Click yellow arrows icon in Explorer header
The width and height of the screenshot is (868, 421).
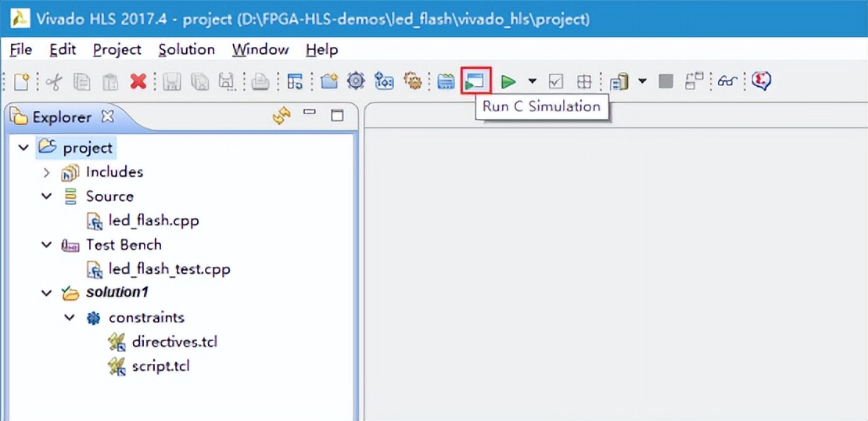pos(282,116)
